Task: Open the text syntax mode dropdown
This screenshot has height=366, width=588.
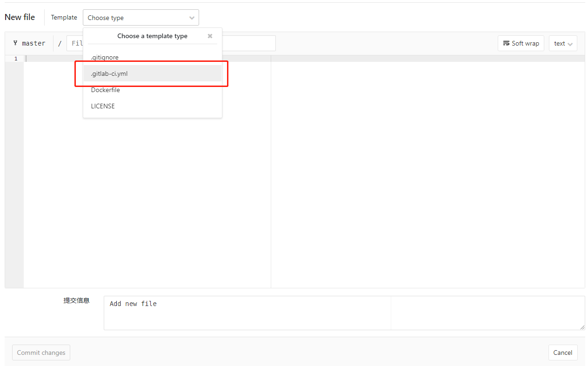Action: pyautogui.click(x=563, y=43)
